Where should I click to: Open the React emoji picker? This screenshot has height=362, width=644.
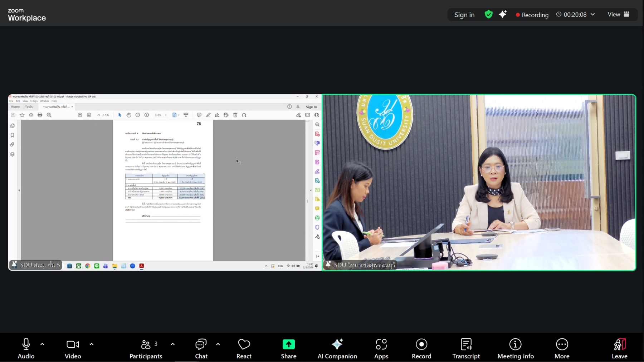(244, 348)
